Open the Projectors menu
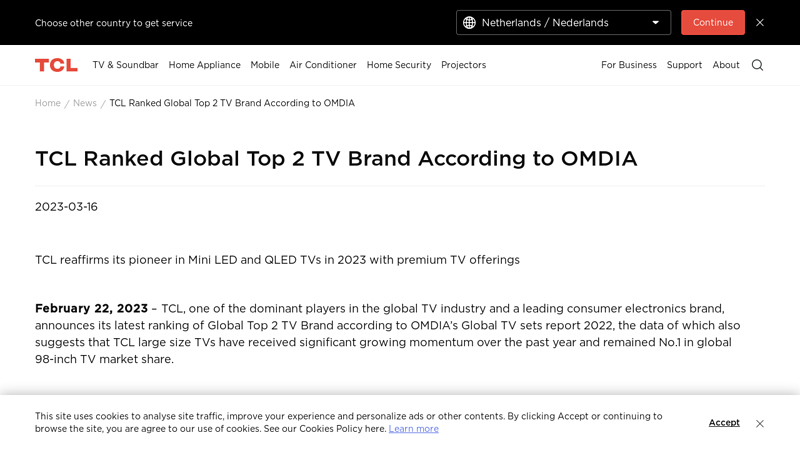Screen dimensions: 800x450 tap(463, 65)
